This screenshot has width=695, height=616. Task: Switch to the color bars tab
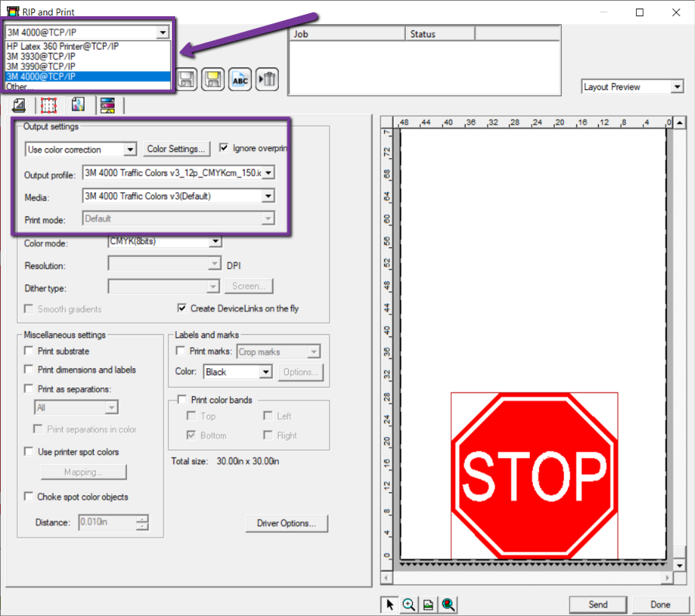[x=108, y=105]
